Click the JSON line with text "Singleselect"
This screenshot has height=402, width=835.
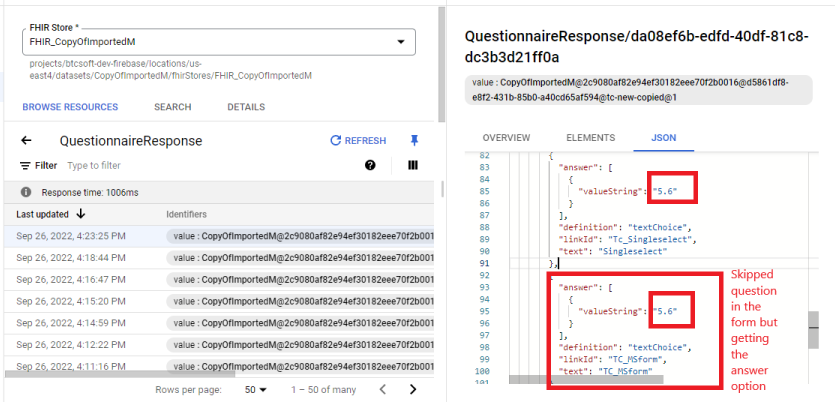[x=612, y=251]
